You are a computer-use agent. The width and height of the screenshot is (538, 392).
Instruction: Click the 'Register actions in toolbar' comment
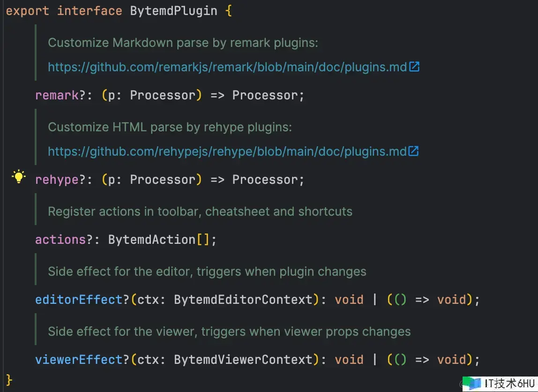point(200,211)
